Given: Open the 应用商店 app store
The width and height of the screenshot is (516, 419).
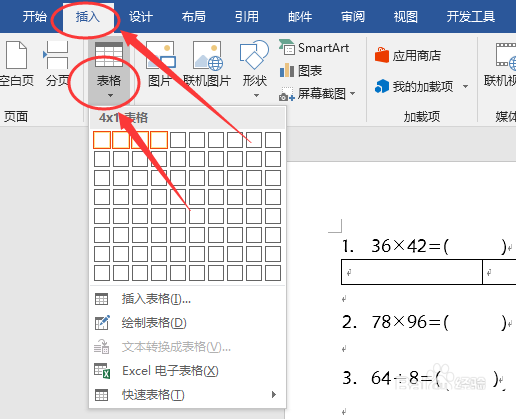Looking at the screenshot, I should click(x=408, y=55).
